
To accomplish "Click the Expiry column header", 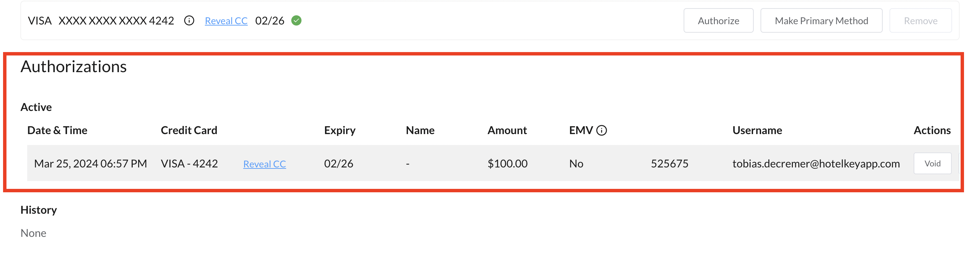I will click(x=339, y=131).
